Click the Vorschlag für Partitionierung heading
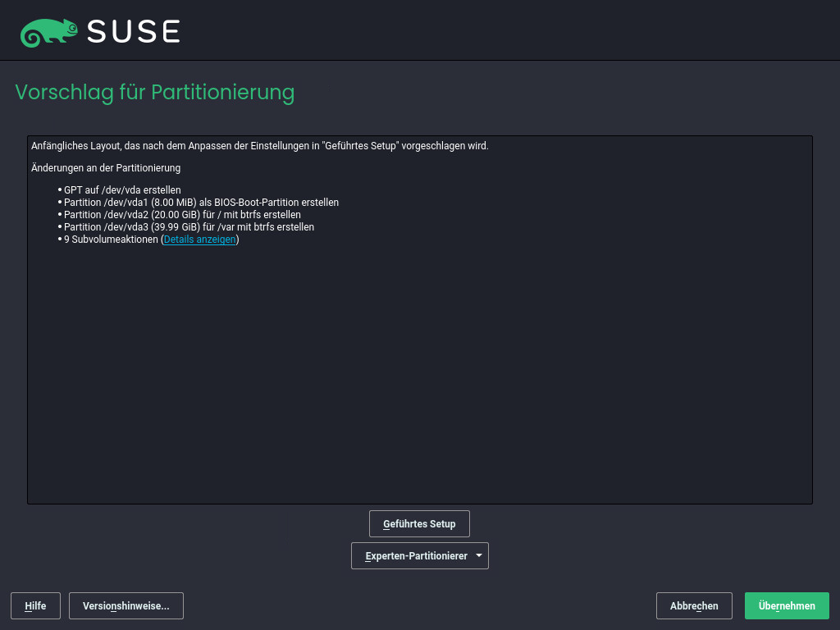 click(154, 92)
